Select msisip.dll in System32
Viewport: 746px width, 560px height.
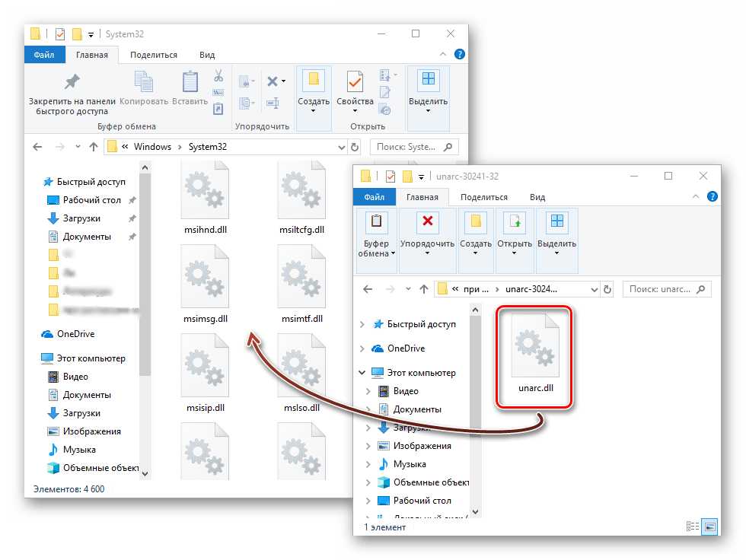pyautogui.click(x=206, y=373)
